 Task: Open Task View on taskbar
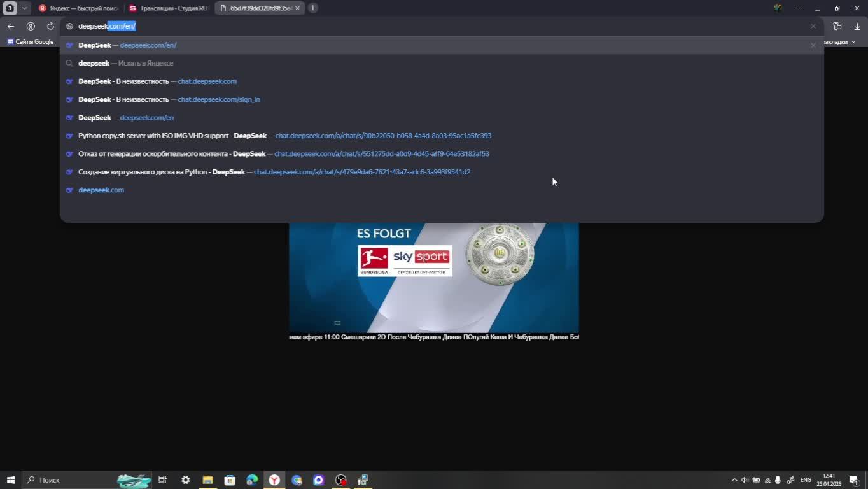(162, 480)
